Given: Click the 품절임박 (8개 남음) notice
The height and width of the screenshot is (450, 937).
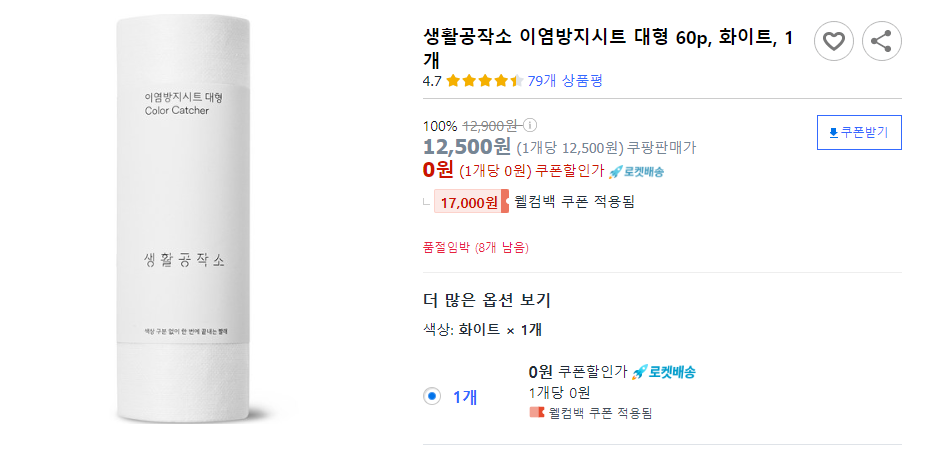Looking at the screenshot, I should tap(476, 247).
